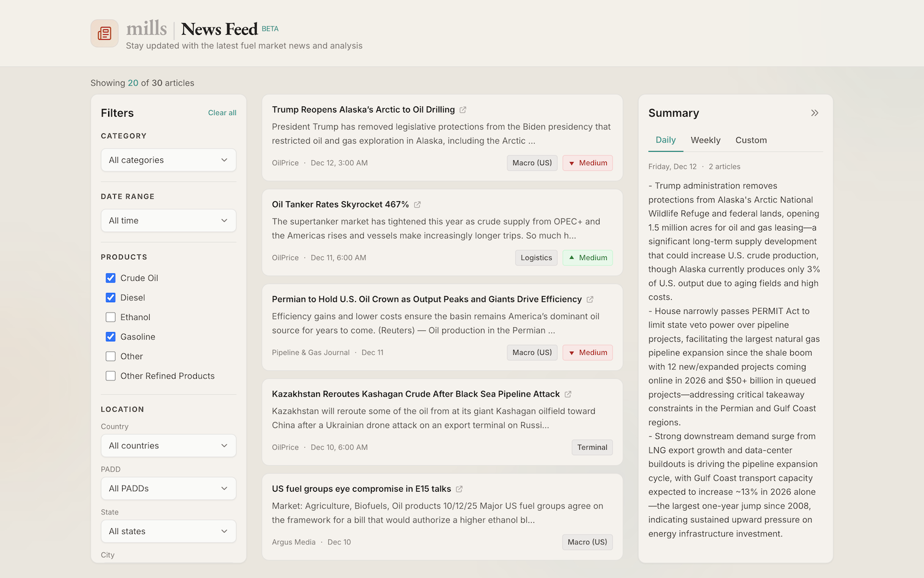This screenshot has height=578, width=924.
Task: Open the date range All time selector
Action: [x=168, y=220]
